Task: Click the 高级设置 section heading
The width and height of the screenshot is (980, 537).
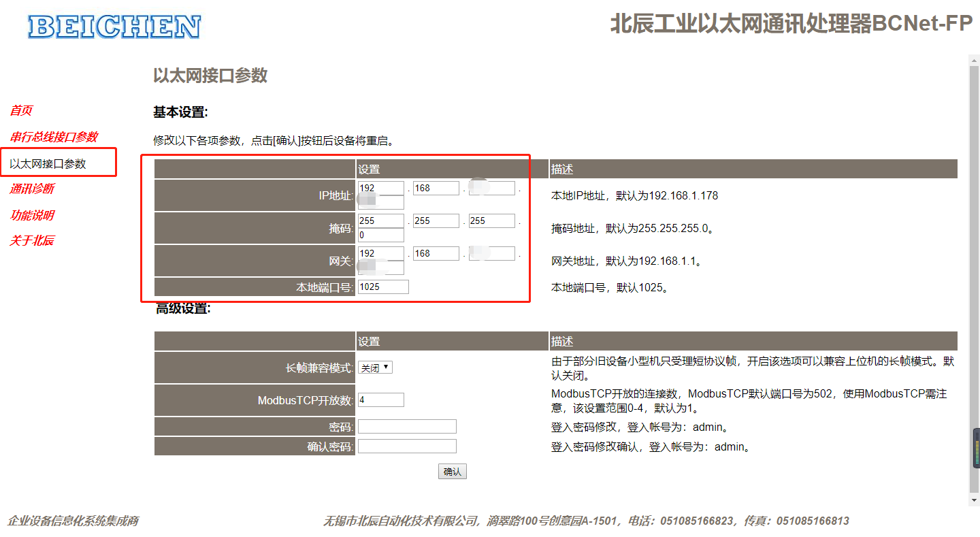Action: pos(183,308)
